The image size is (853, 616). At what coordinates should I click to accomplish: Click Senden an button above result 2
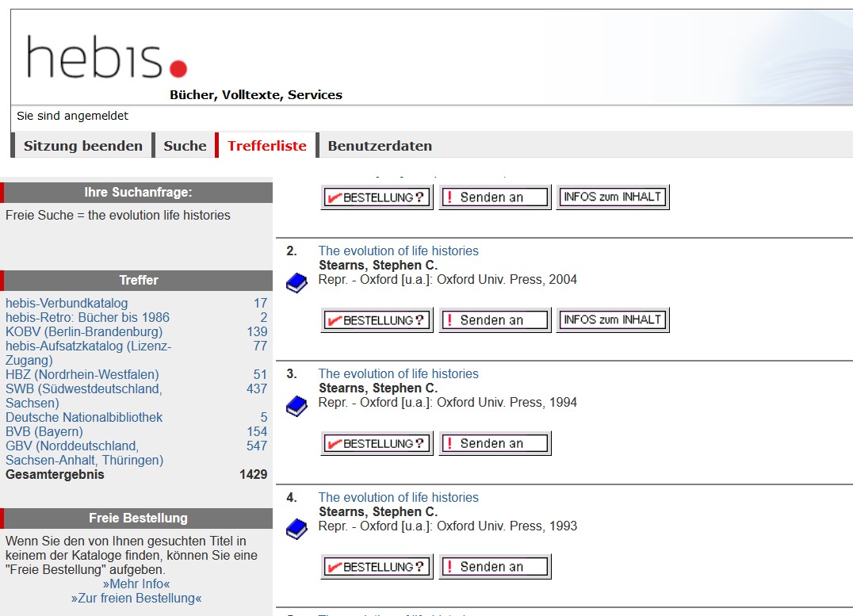pyautogui.click(x=495, y=197)
